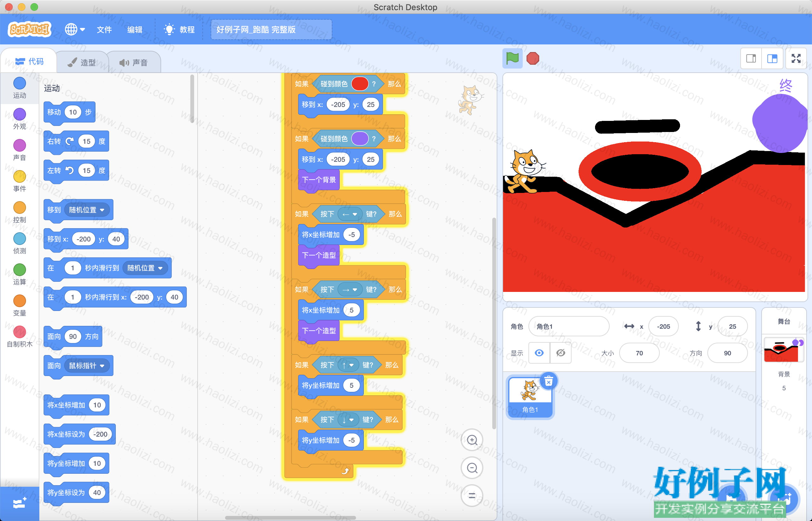Image resolution: width=812 pixels, height=521 pixels.
Task: Click the add extension button
Action: pos(20,504)
